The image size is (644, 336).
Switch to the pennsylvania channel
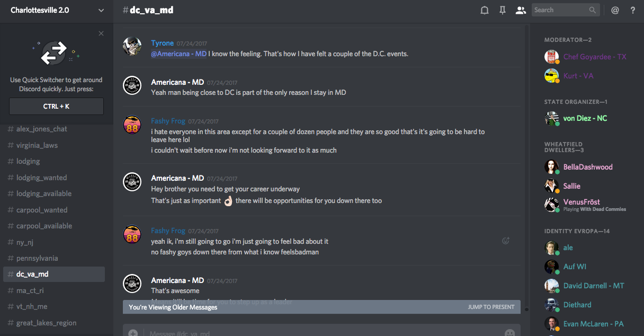click(x=37, y=258)
